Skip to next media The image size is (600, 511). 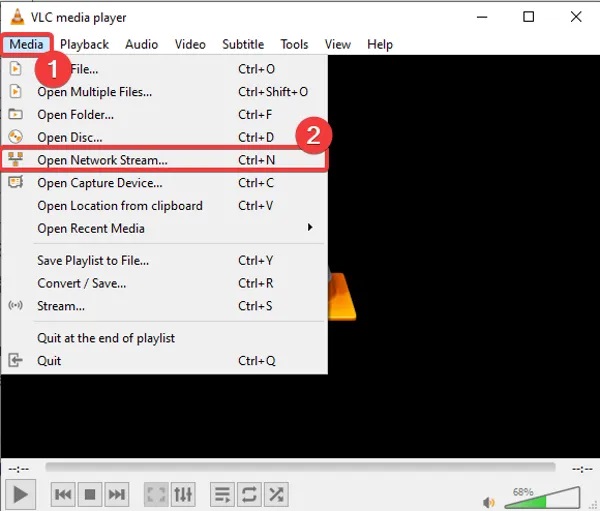(117, 495)
